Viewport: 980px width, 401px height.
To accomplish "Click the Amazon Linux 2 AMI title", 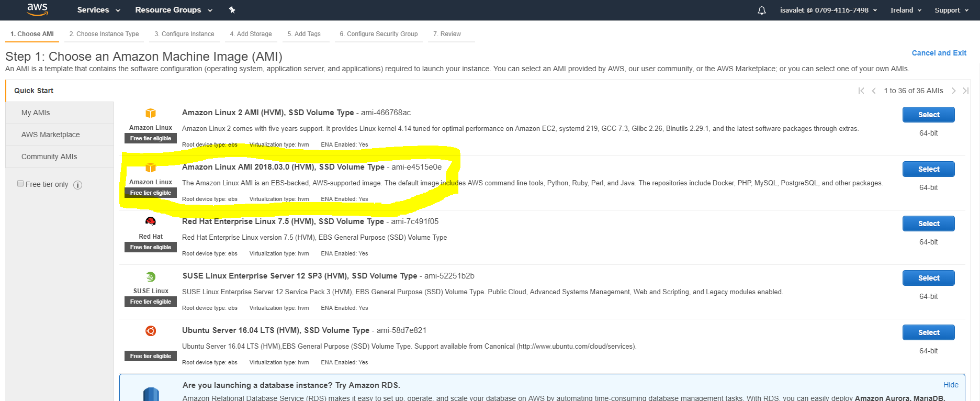I will coord(268,113).
